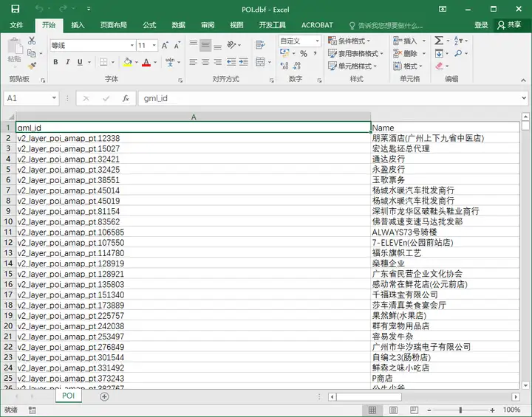This screenshot has height=417, width=532.
Task: Open 单元格样式 cell styles menu
Action: (x=352, y=66)
